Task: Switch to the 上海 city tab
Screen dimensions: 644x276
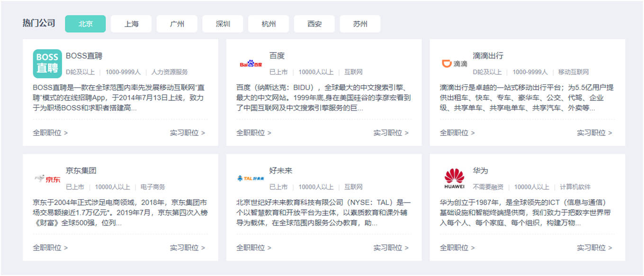Action: click(131, 24)
